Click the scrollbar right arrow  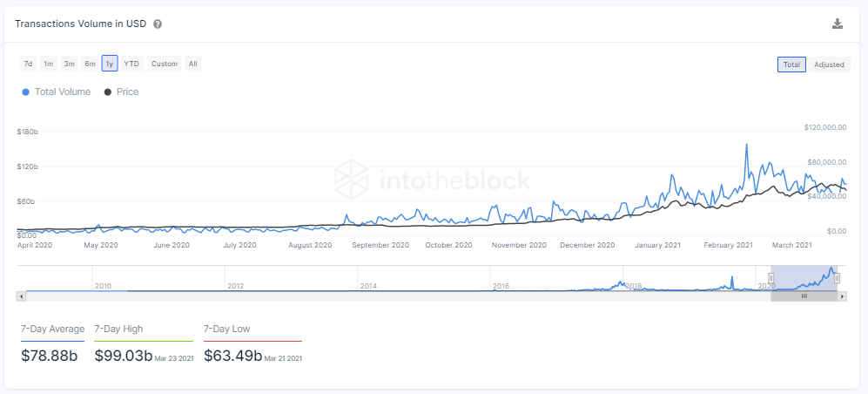click(842, 296)
